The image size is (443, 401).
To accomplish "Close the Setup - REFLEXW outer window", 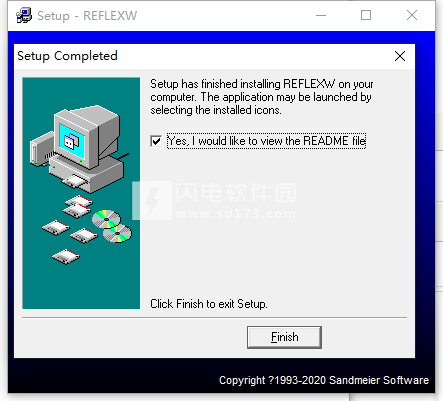I will pyautogui.click(x=412, y=15).
